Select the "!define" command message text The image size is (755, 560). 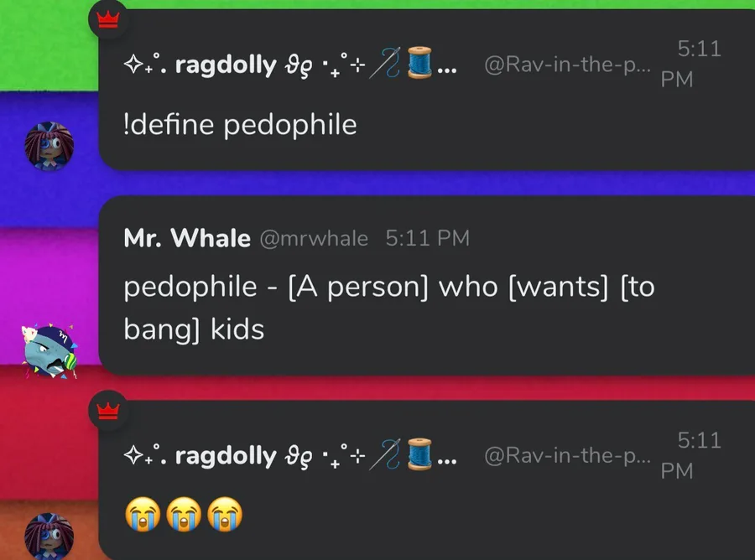[x=240, y=125]
